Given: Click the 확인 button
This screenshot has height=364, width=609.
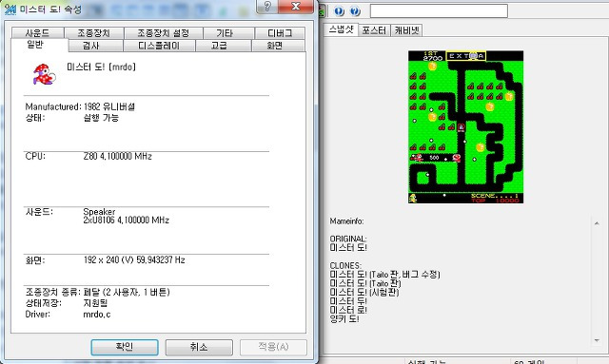Looking at the screenshot, I should coord(125,347).
